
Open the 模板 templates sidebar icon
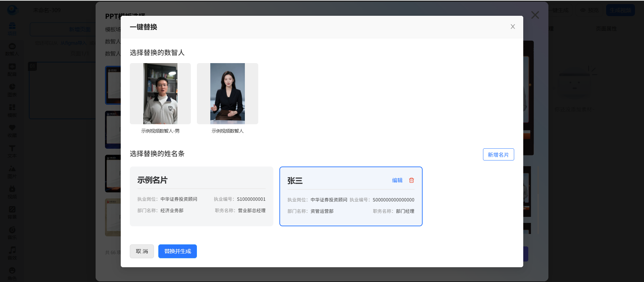pos(12,110)
